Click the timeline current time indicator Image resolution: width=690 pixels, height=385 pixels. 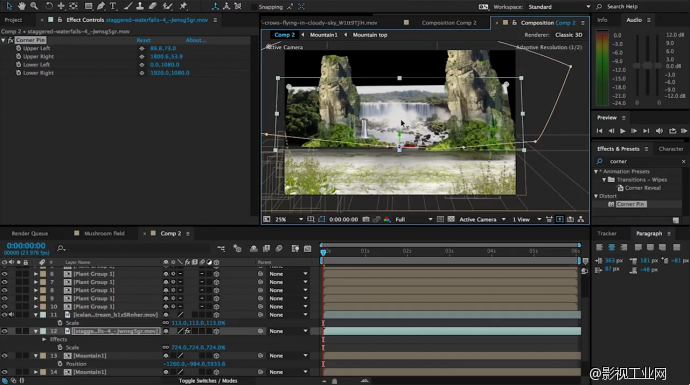point(323,252)
